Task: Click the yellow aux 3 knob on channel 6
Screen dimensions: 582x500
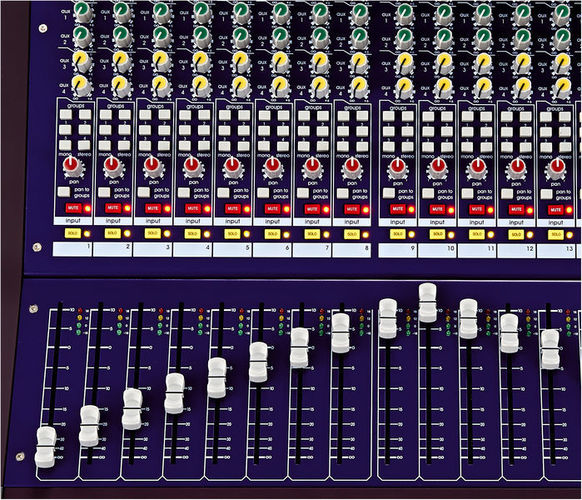Action: click(281, 62)
